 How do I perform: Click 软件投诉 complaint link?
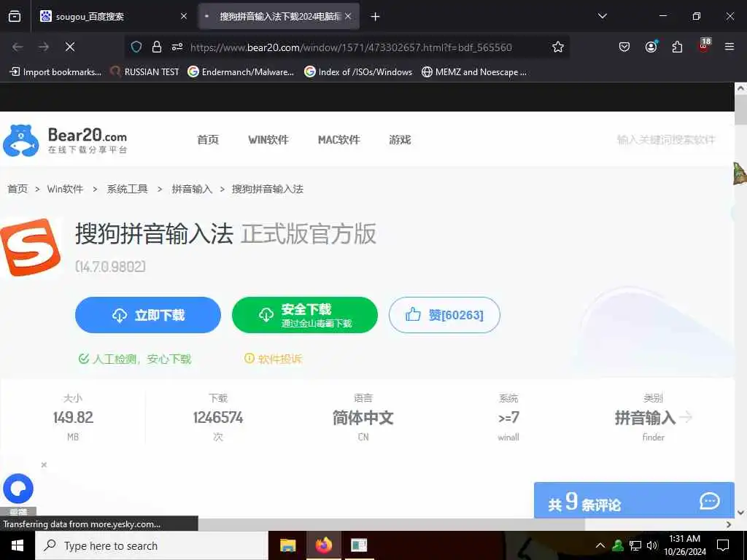pyautogui.click(x=274, y=359)
